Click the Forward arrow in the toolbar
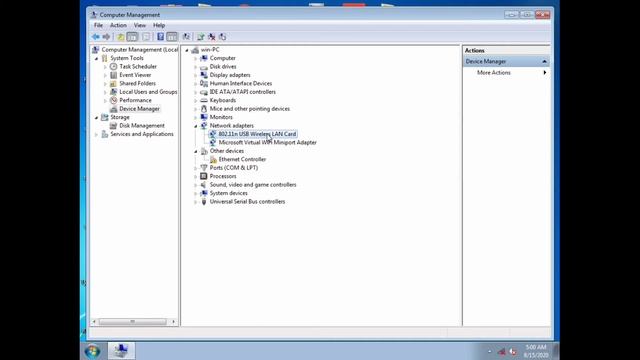This screenshot has height=360, width=640. point(106,37)
